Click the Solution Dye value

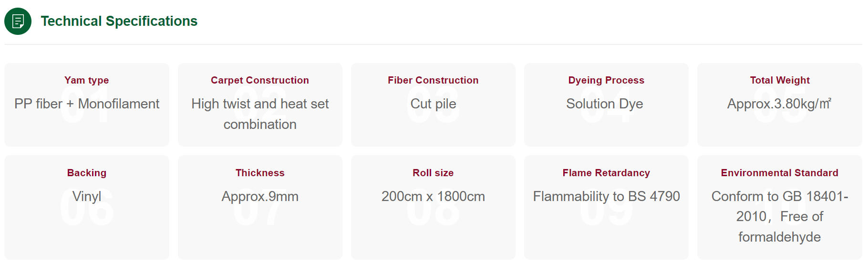coord(605,104)
